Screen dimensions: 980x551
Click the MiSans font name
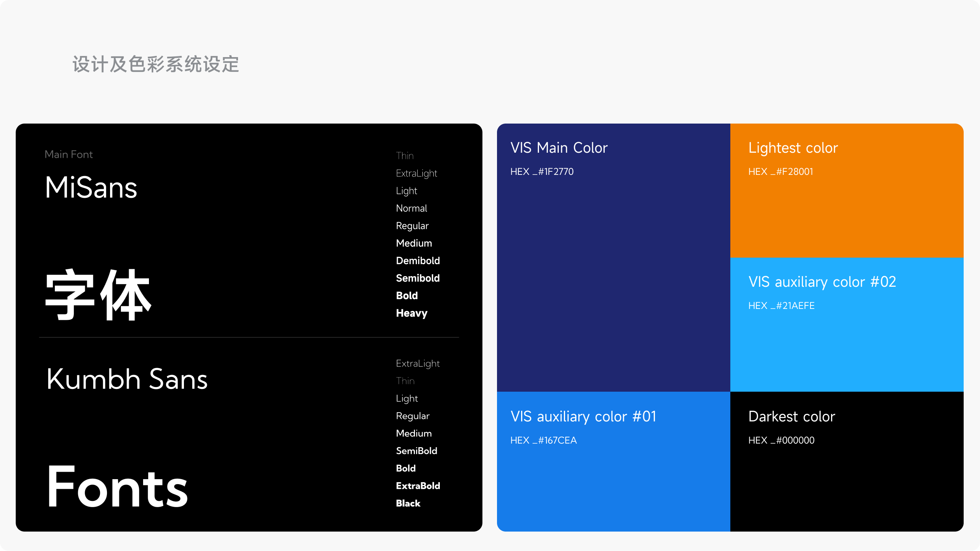click(x=91, y=188)
